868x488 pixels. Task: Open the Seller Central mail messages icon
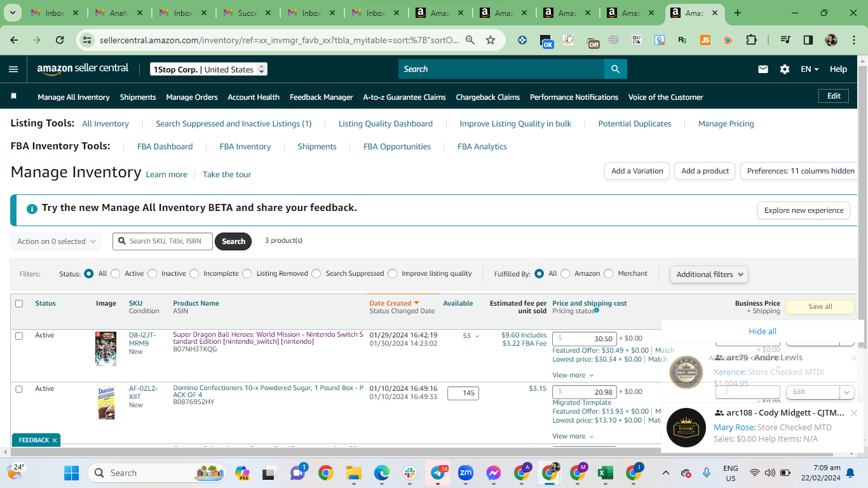[763, 69]
